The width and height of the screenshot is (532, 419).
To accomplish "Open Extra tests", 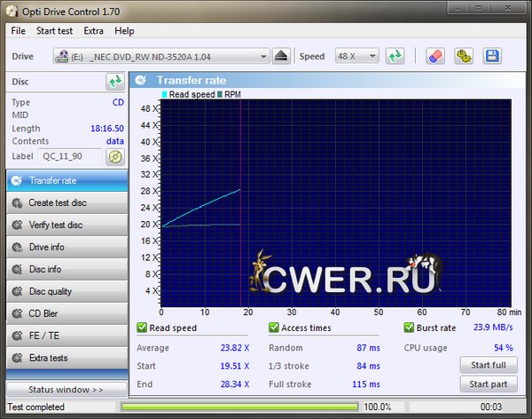I will (66, 358).
